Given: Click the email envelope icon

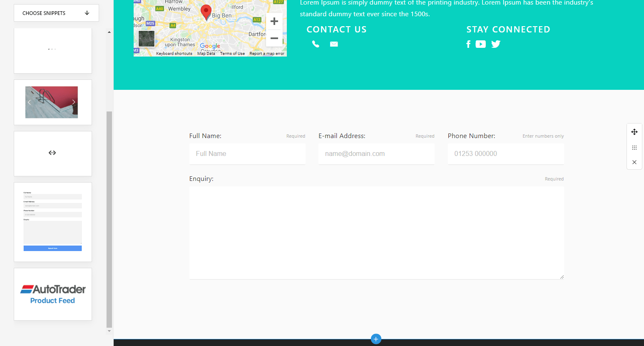Looking at the screenshot, I should (334, 44).
